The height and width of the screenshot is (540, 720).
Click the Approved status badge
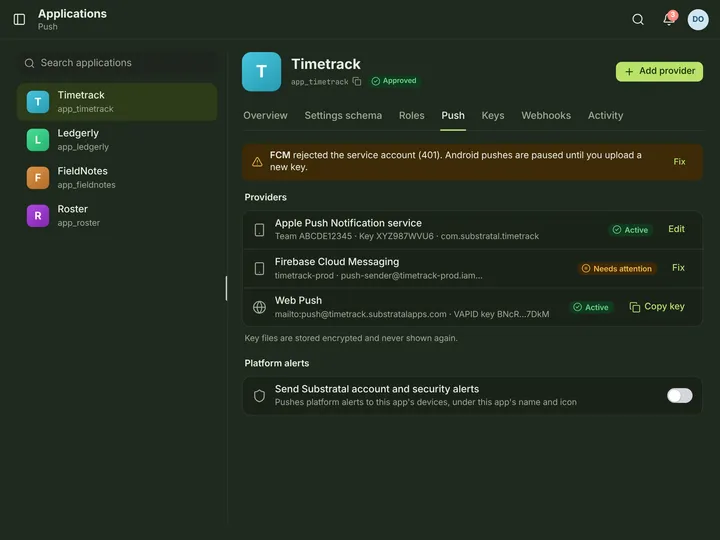tap(394, 81)
